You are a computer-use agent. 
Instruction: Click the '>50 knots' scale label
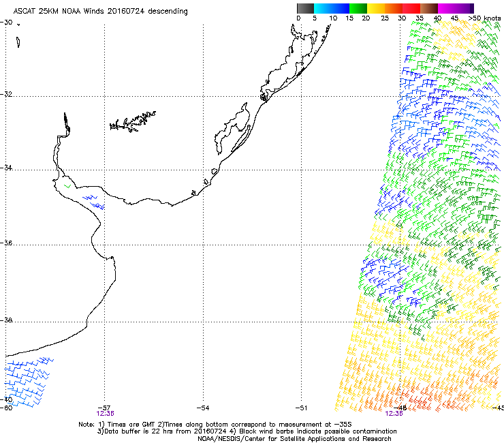click(x=485, y=18)
